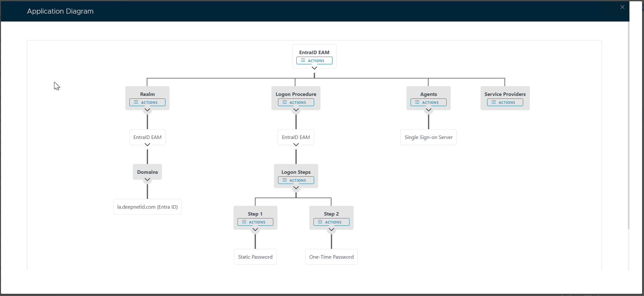Screen dimensions: 644x296
Task: Collapse the Step 2 chevron
Action: point(331,230)
